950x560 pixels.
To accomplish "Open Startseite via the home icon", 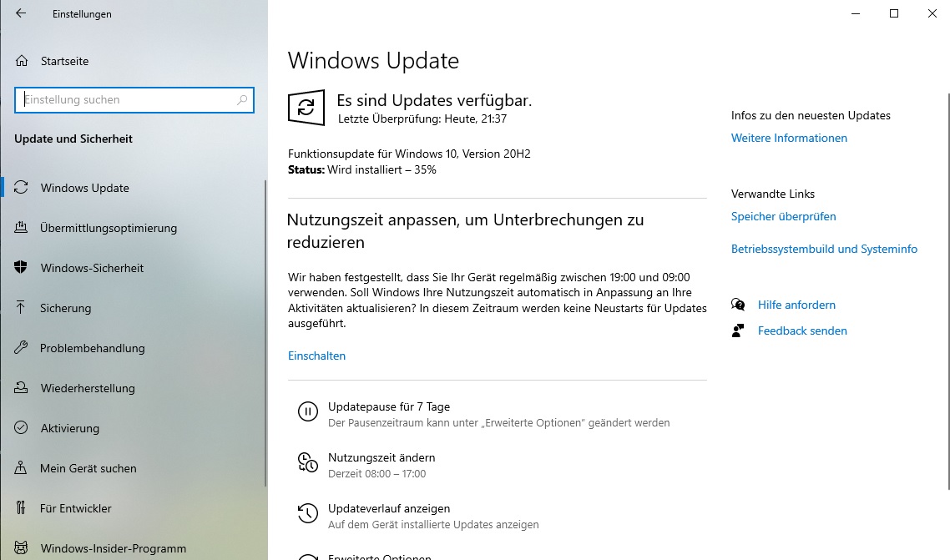I will click(x=22, y=61).
